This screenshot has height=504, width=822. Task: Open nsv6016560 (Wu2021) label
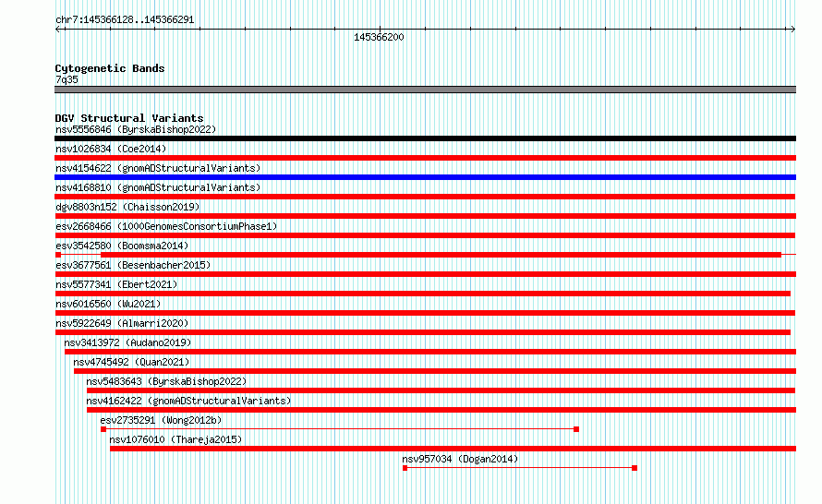[108, 304]
